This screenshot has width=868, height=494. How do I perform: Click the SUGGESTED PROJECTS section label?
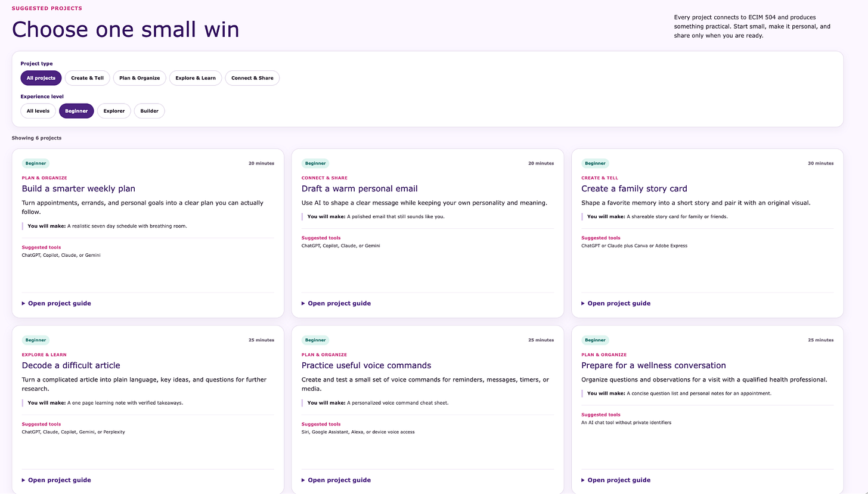click(47, 8)
